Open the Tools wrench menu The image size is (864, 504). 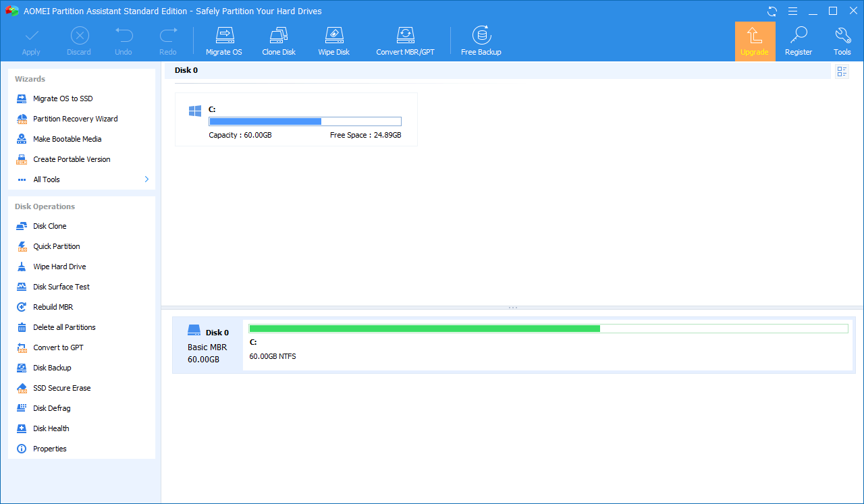(x=842, y=41)
